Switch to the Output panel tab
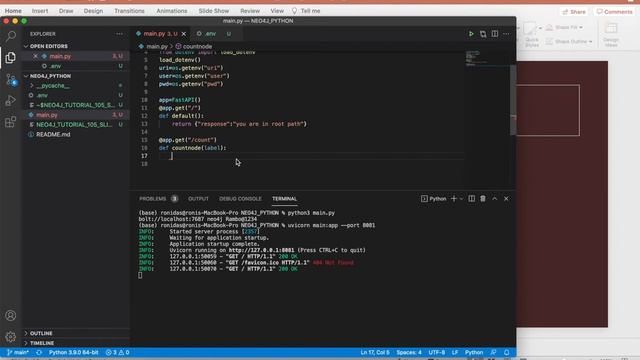 coord(198,199)
